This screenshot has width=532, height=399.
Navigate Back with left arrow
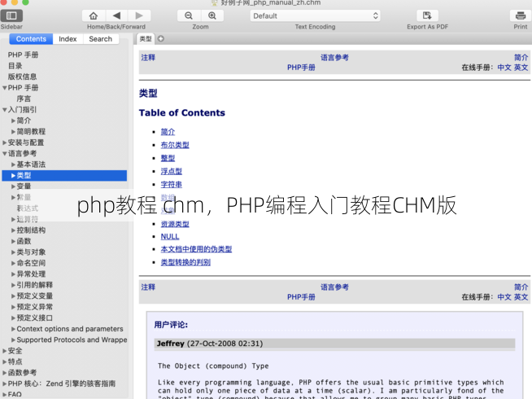116,15
